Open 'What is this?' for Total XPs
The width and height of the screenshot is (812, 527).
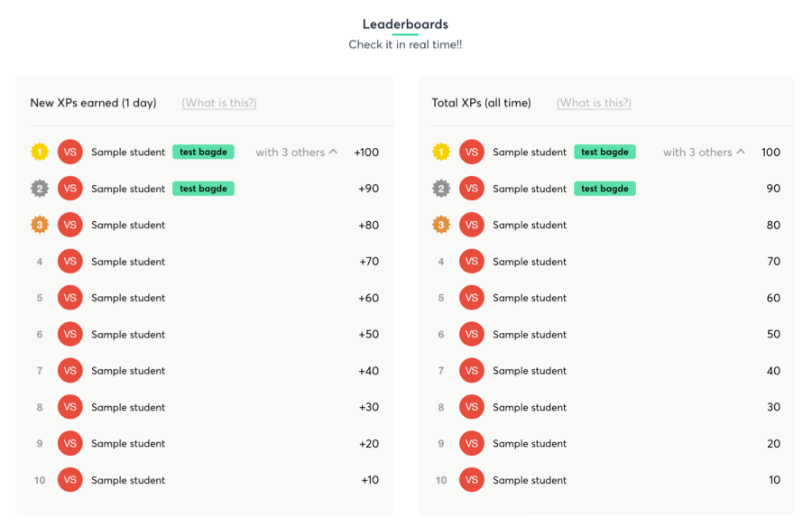pos(594,103)
